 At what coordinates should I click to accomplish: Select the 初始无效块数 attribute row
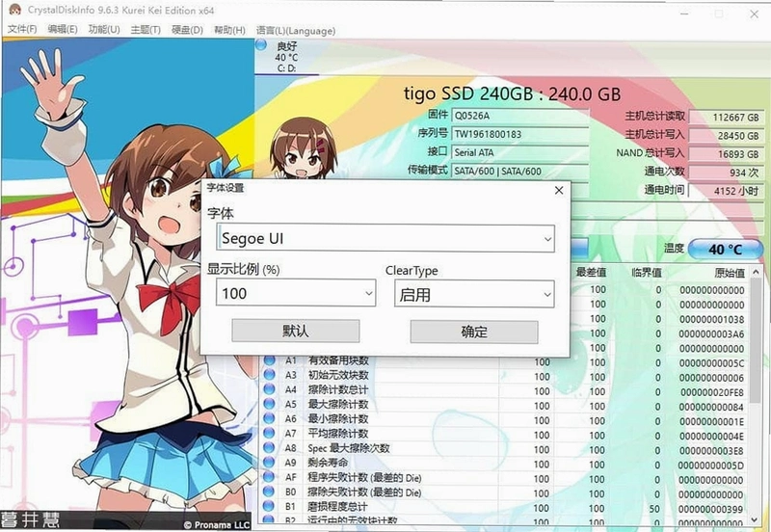point(504,376)
